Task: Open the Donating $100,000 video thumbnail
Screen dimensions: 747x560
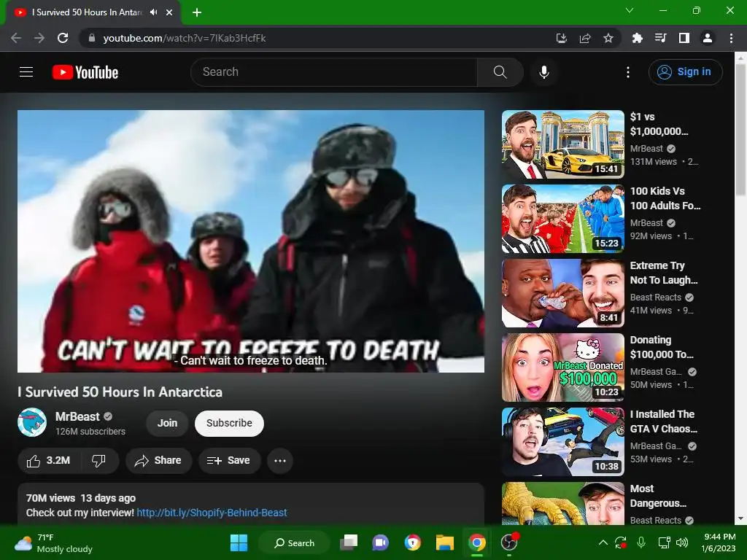Action: pyautogui.click(x=562, y=367)
